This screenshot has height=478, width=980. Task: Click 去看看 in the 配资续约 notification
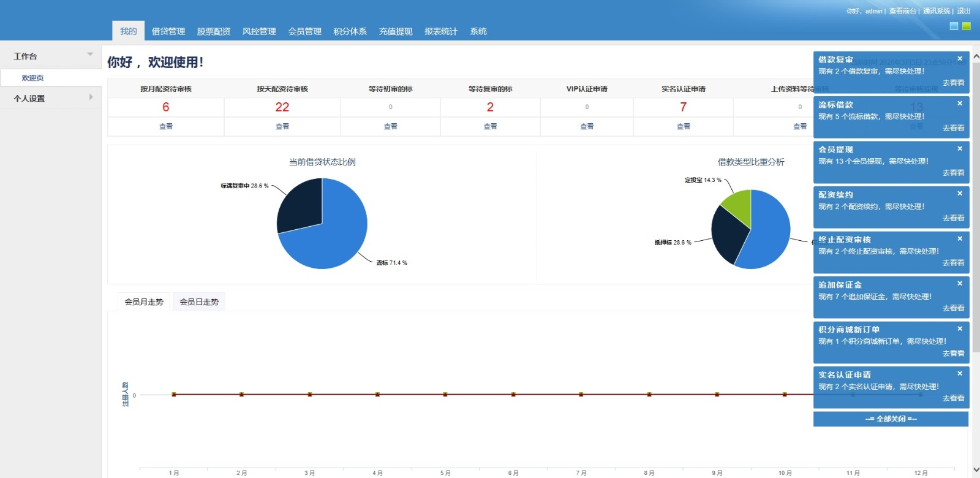click(x=953, y=218)
